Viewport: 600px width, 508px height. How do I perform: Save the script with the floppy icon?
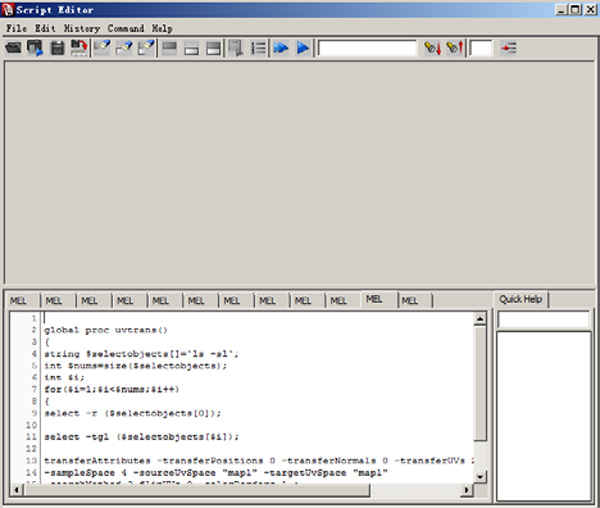point(57,48)
